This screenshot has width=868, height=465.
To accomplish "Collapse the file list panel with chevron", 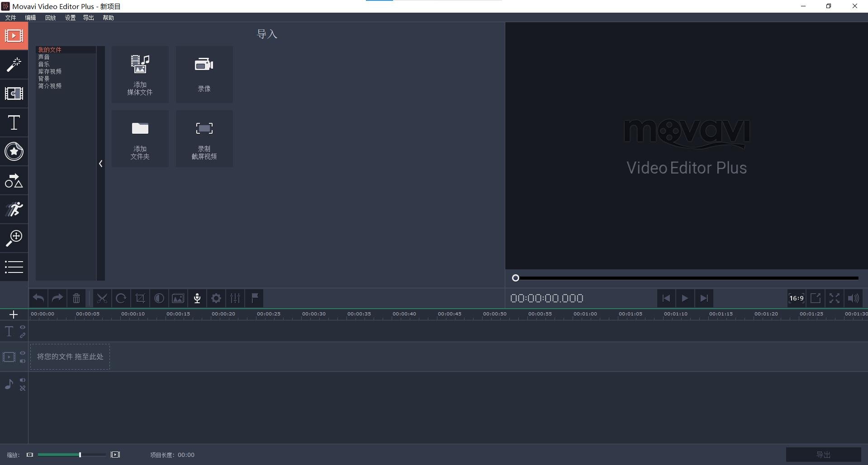I will [101, 164].
